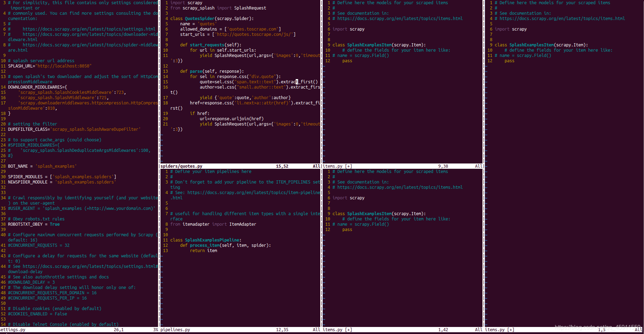Click 'from itemadapter import ItemAdapter' line
This screenshot has width=644, height=334.
pos(213,224)
